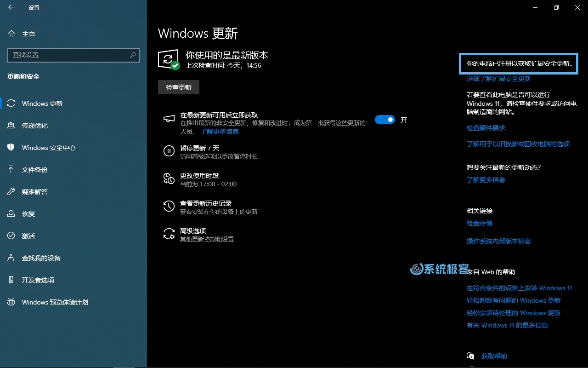Click the wrench icon for 疑难解答
The image size is (588, 368).
point(11,192)
